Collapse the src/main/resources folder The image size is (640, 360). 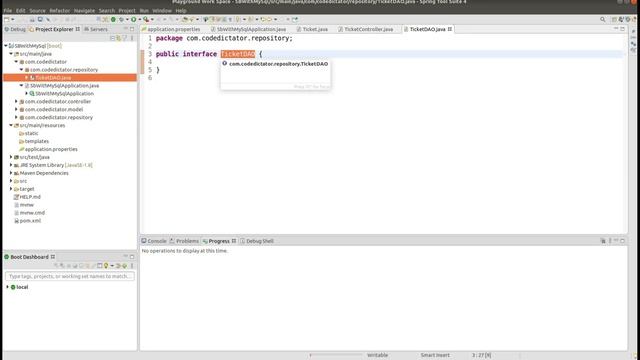coord(11,125)
